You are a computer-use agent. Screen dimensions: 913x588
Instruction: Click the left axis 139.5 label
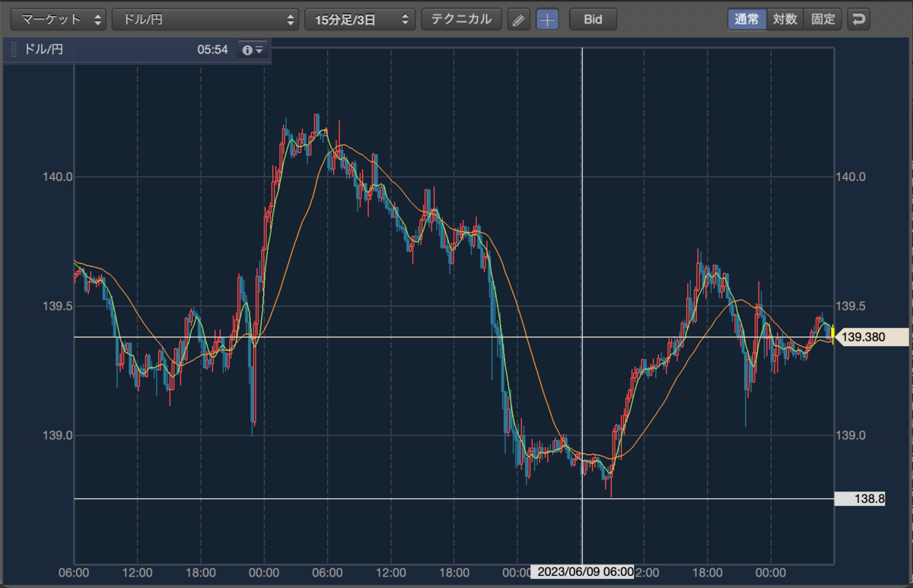[x=57, y=307]
